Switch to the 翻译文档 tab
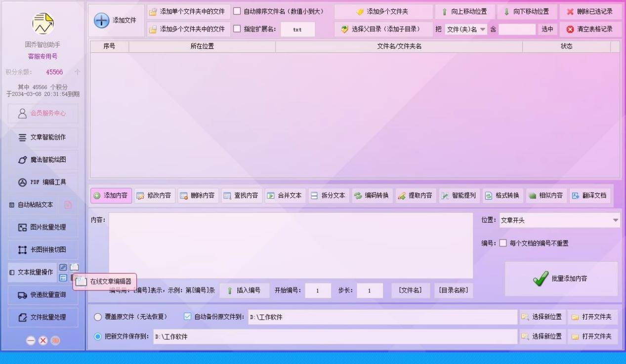Screen dimensions: 626x364 pyautogui.click(x=589, y=196)
